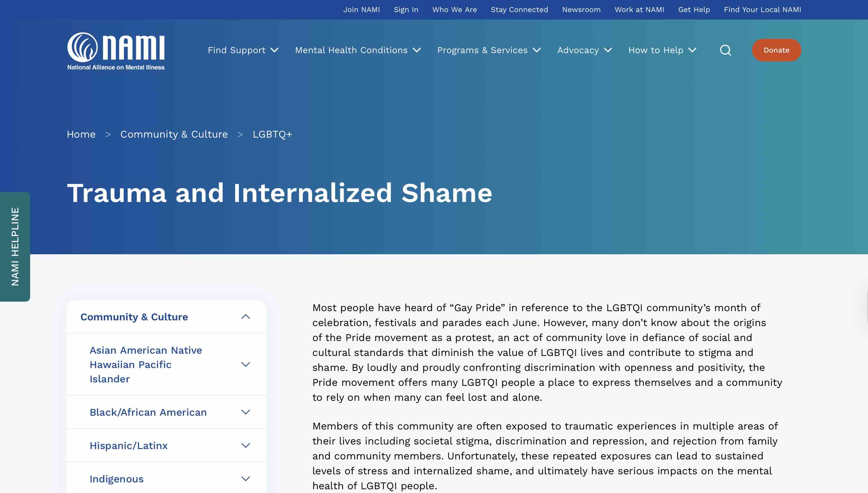Open the Mental Health Conditions menu
Viewport: 868px width, 493px height.
(x=351, y=50)
